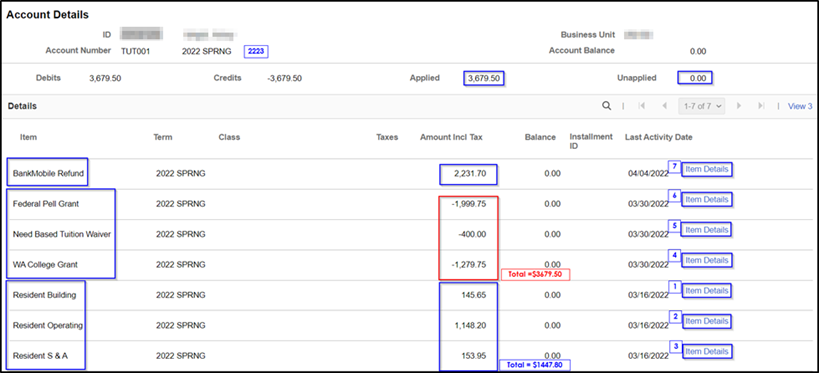Viewport: 819px width, 373px height.
Task: Click the Class column header
Action: pyautogui.click(x=229, y=137)
